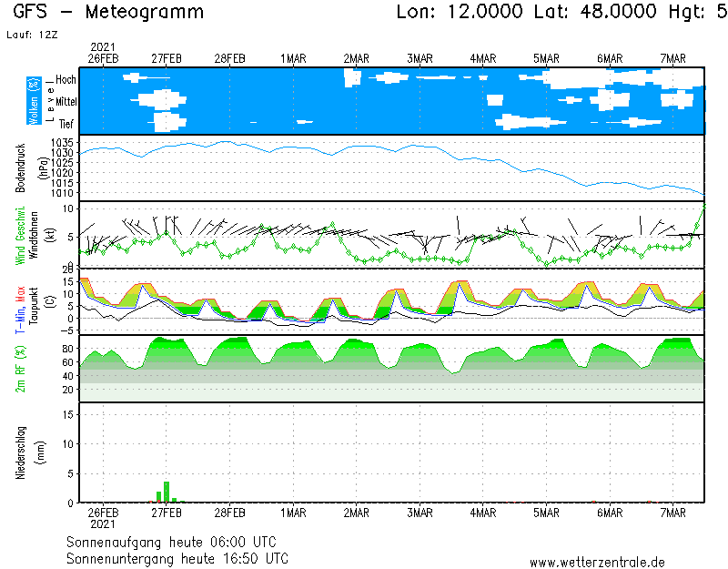Click the Sonnenaufgang heute 06:00 UTC text
The image size is (728, 569).
pyautogui.click(x=170, y=541)
